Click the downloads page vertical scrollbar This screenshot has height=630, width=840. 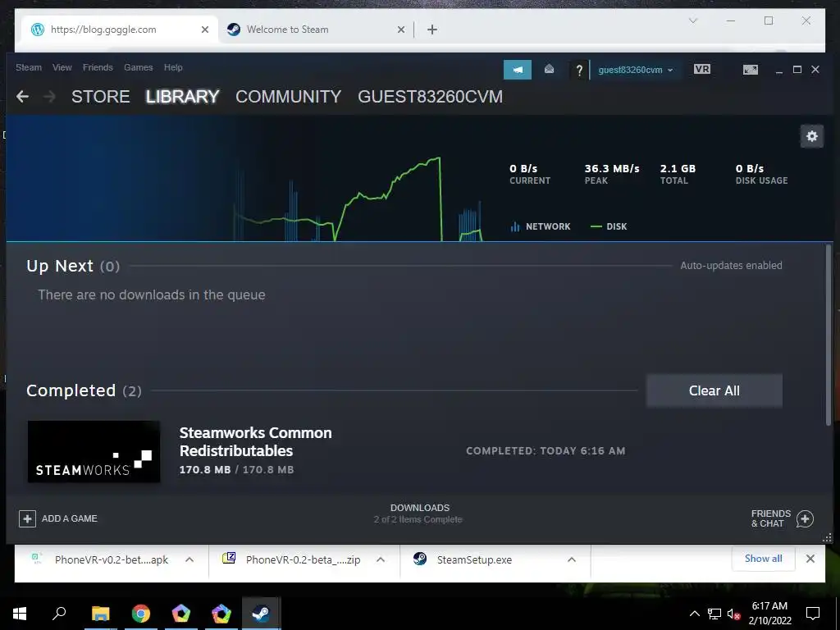click(829, 335)
